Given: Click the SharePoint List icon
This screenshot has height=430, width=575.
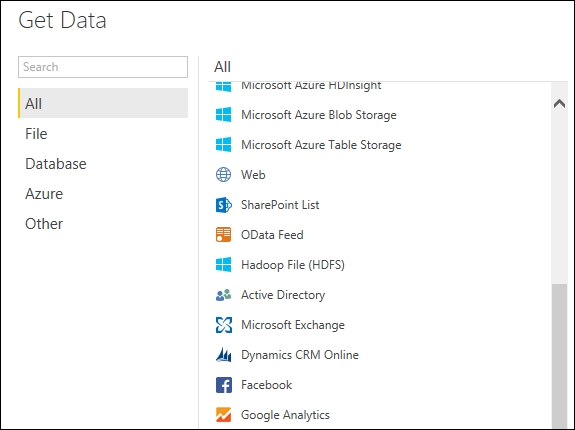Looking at the screenshot, I should click(x=223, y=205).
